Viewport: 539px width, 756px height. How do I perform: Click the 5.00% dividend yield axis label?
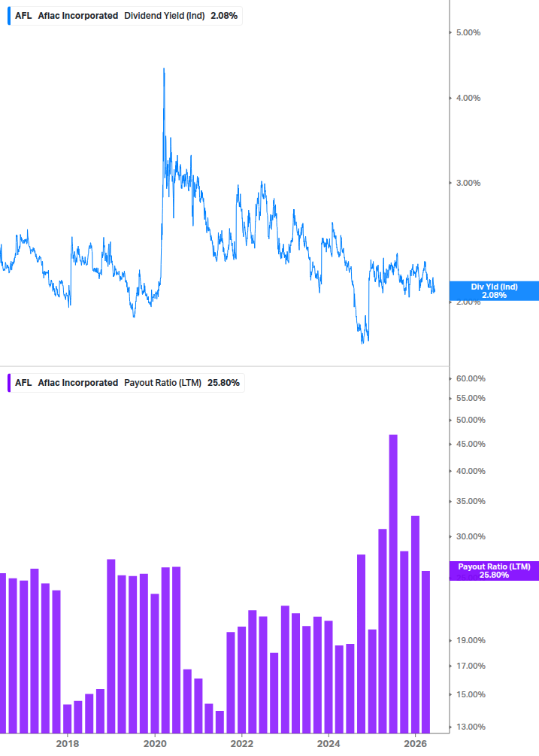(468, 32)
